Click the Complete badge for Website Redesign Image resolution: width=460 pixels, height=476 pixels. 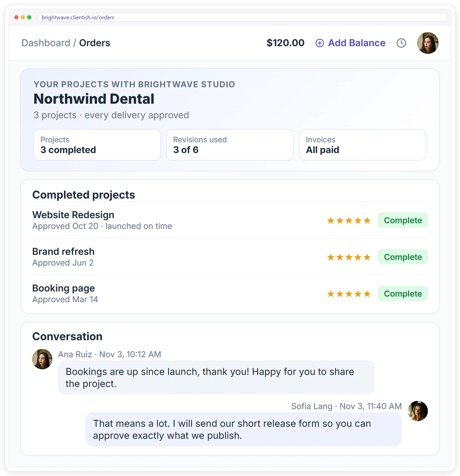[x=402, y=220]
